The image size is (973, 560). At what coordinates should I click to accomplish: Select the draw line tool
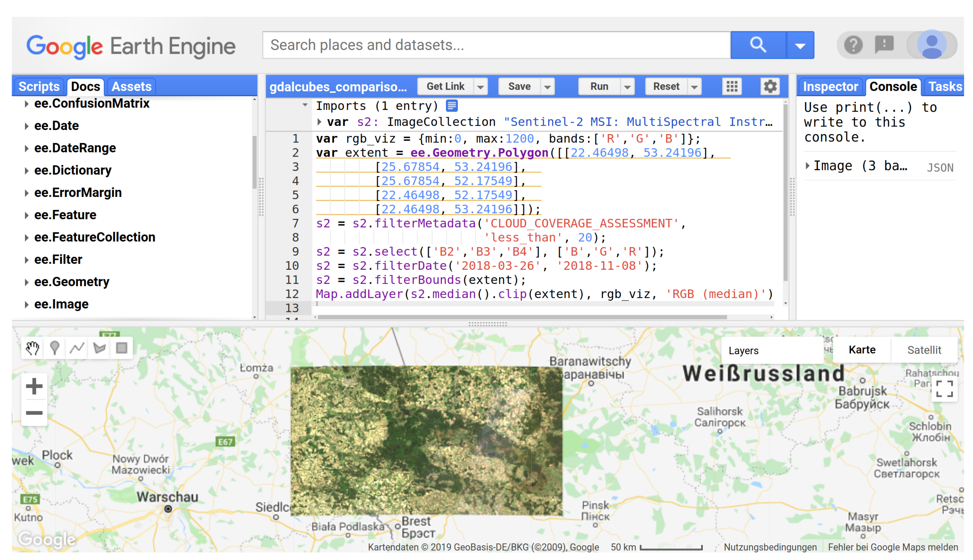(x=77, y=348)
